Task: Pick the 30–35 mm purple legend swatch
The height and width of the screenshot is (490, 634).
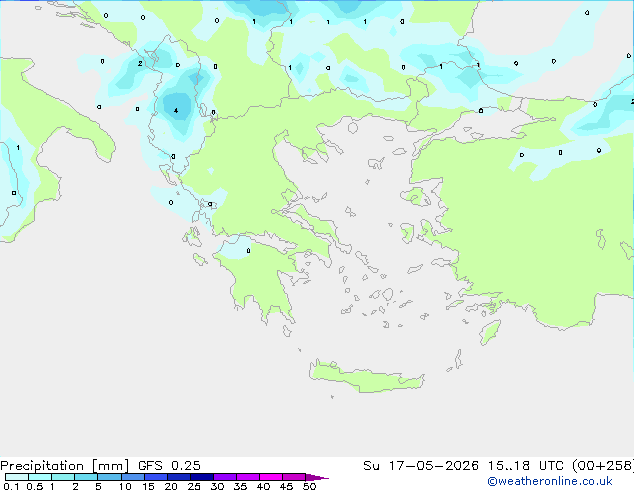Action: click(x=225, y=477)
